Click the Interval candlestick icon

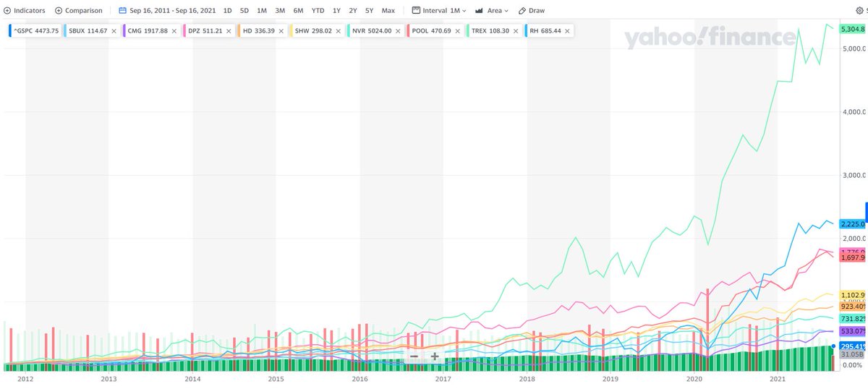pos(416,11)
